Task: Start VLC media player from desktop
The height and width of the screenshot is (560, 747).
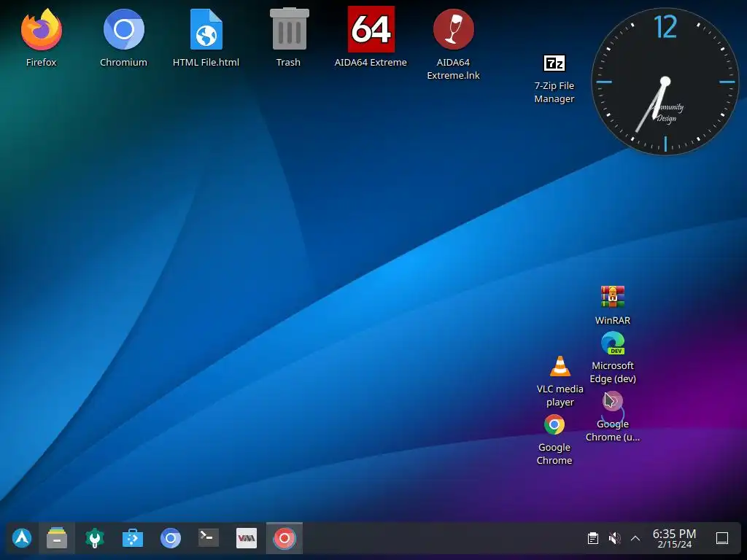Action: coord(560,366)
